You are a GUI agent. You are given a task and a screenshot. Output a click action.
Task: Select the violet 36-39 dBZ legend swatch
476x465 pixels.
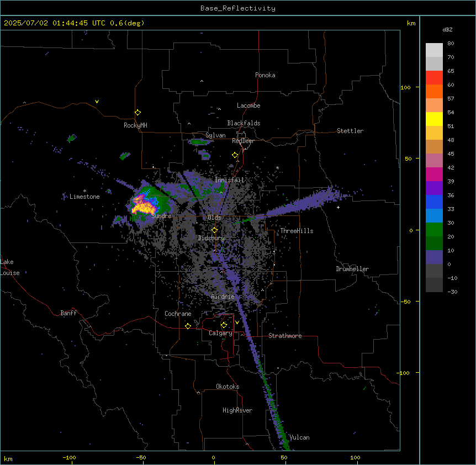(x=434, y=188)
